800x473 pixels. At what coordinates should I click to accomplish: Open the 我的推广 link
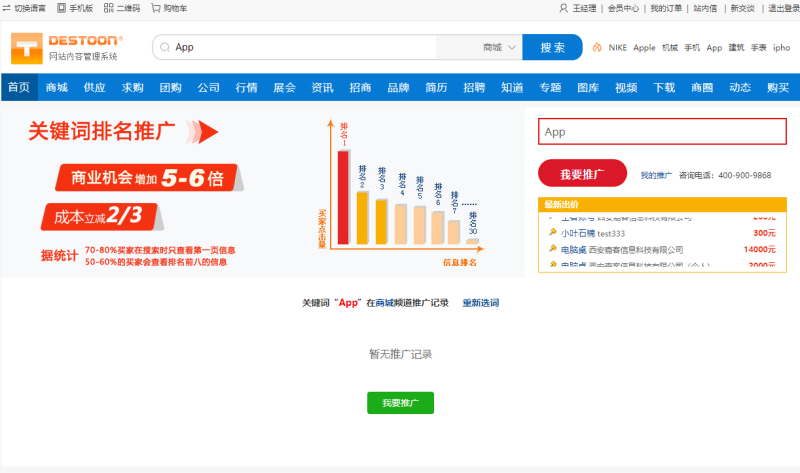pyautogui.click(x=656, y=176)
